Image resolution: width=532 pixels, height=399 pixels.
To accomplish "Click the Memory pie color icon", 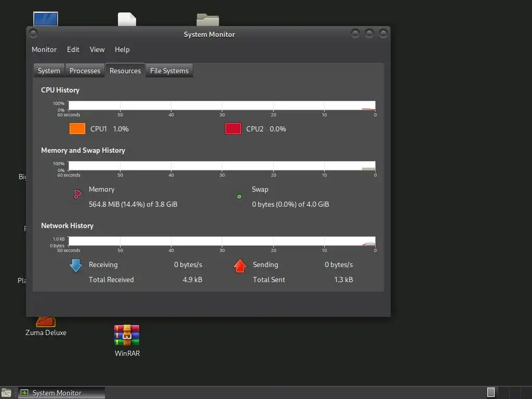I will pos(77,194).
